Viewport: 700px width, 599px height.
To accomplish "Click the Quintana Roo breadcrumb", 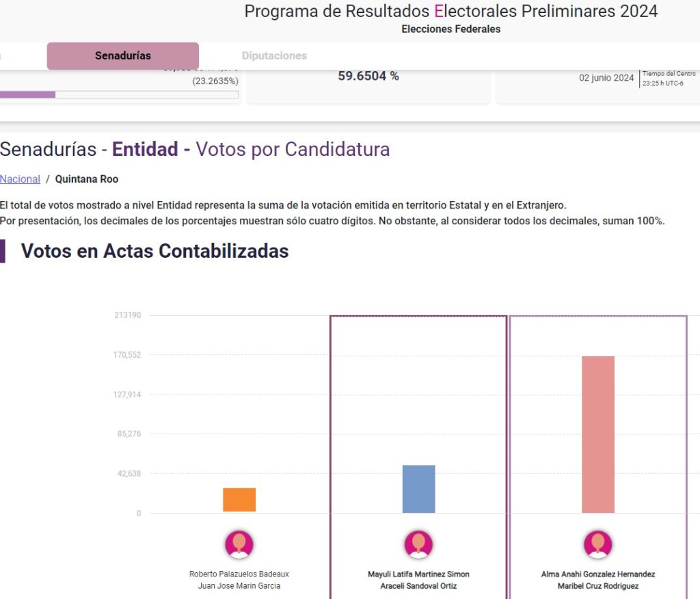I will [87, 179].
